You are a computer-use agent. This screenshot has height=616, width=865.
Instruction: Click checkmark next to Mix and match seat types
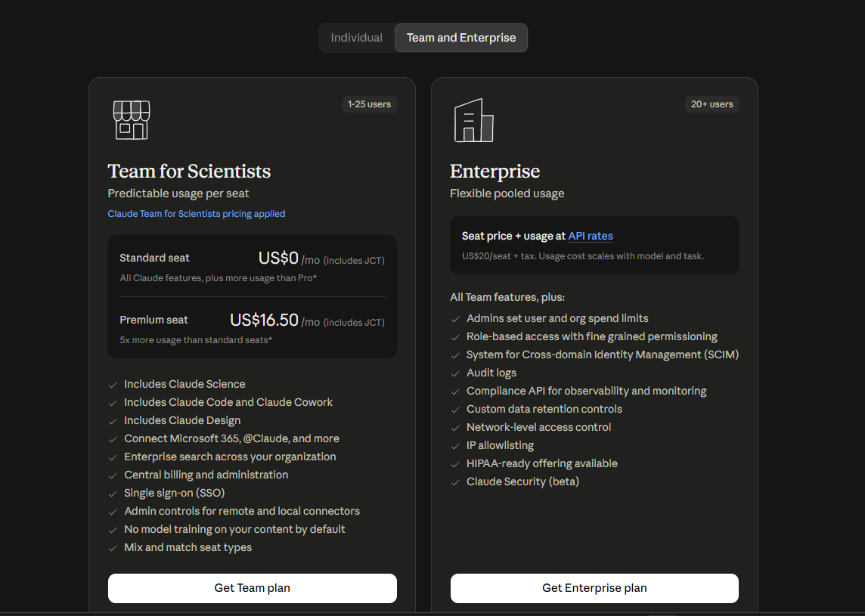click(113, 549)
